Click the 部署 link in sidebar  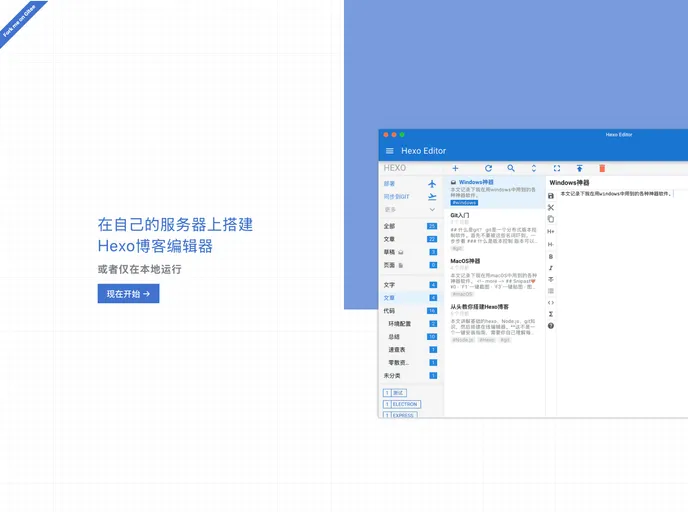pos(389,184)
